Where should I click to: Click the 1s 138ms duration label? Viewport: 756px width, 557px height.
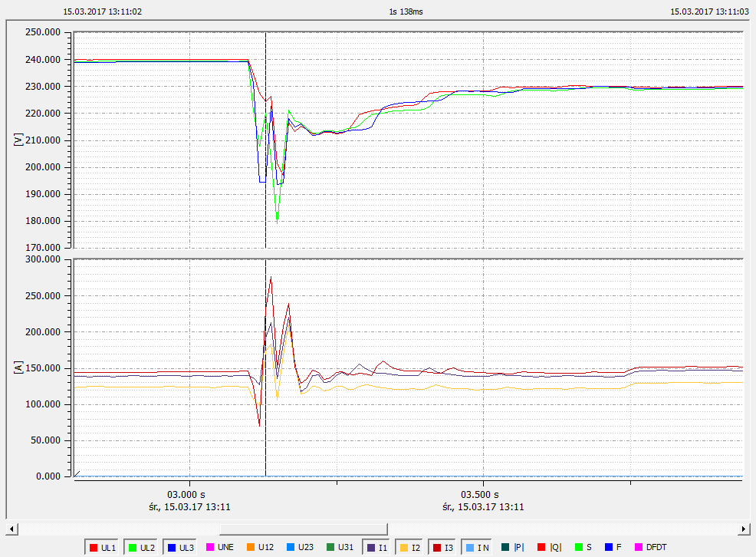coord(406,12)
